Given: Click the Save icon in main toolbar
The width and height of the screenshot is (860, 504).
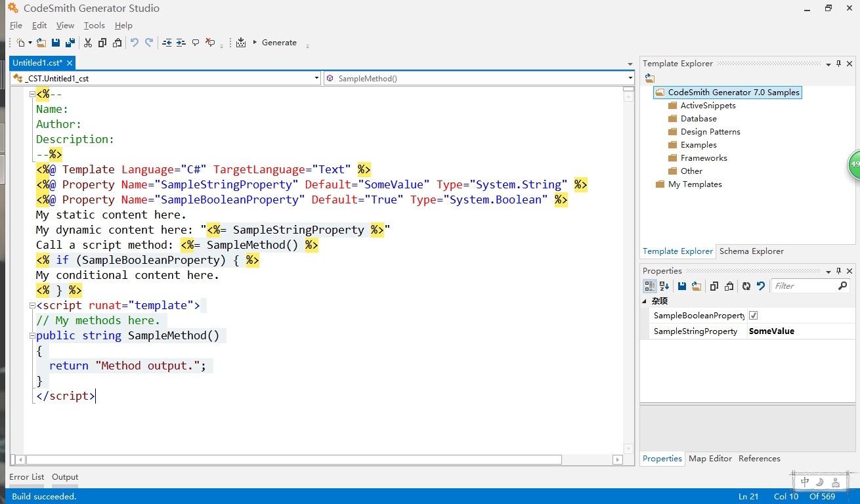Looking at the screenshot, I should click(x=56, y=43).
